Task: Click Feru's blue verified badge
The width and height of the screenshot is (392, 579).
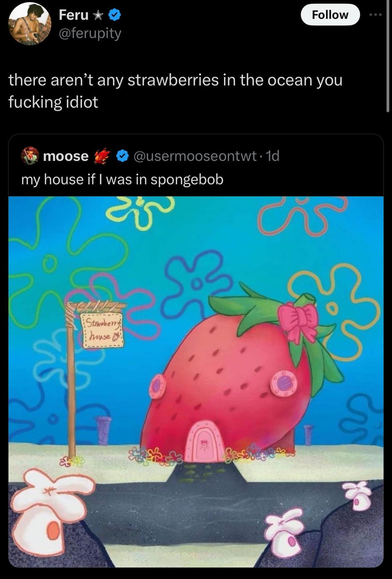Action: point(115,15)
